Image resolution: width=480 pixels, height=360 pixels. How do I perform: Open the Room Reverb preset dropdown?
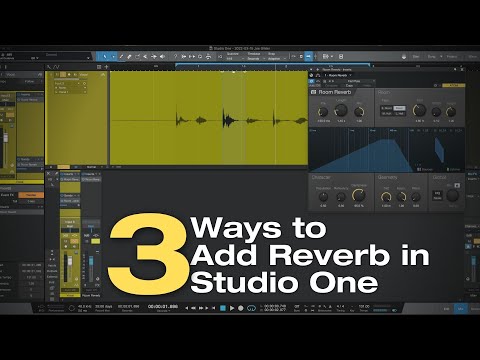[x=360, y=81]
